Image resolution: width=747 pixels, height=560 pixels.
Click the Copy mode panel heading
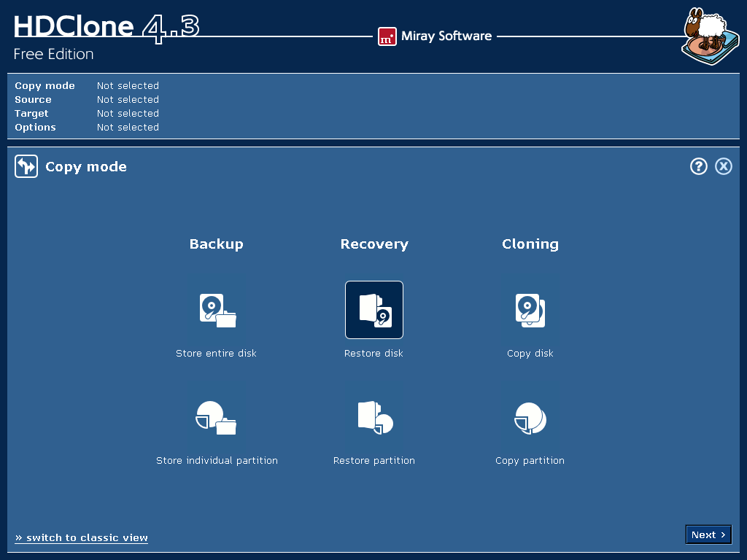(x=86, y=167)
